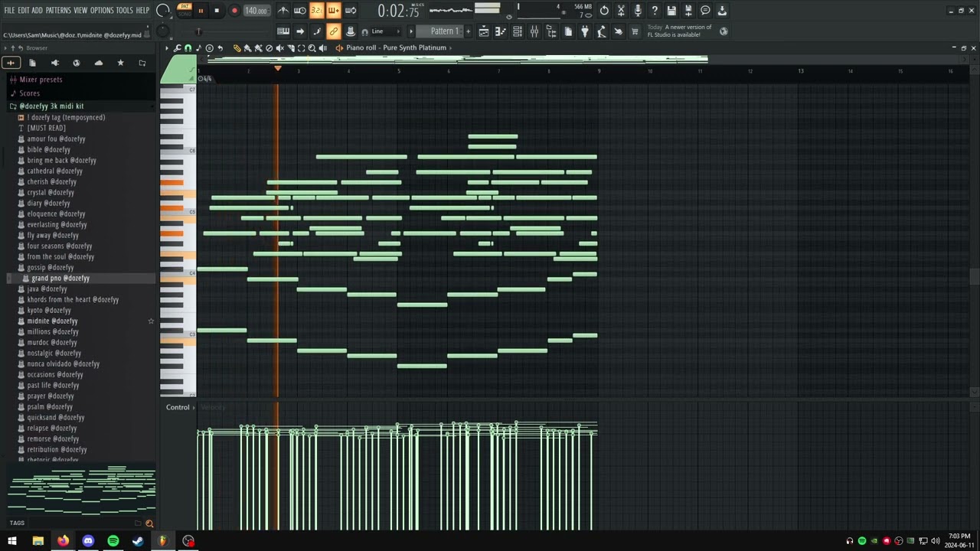Click the 140 tempo field
Image resolution: width=980 pixels, height=551 pixels.
(256, 11)
